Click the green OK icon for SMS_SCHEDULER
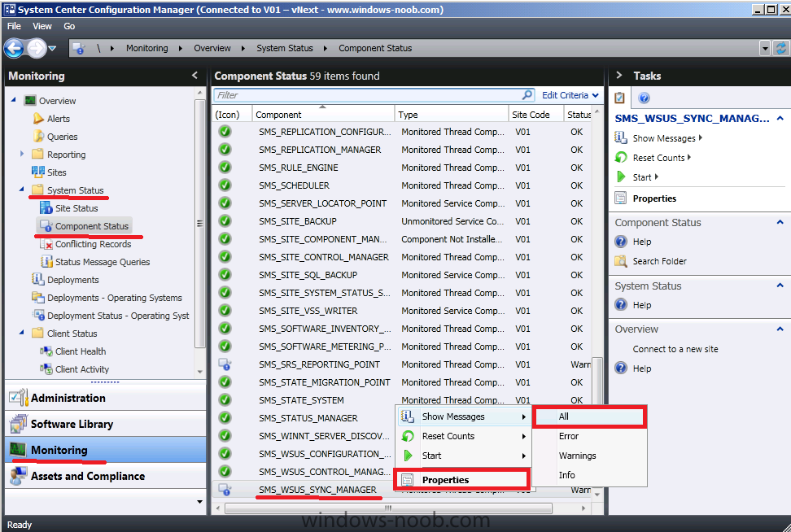This screenshot has width=791, height=532. [x=225, y=185]
